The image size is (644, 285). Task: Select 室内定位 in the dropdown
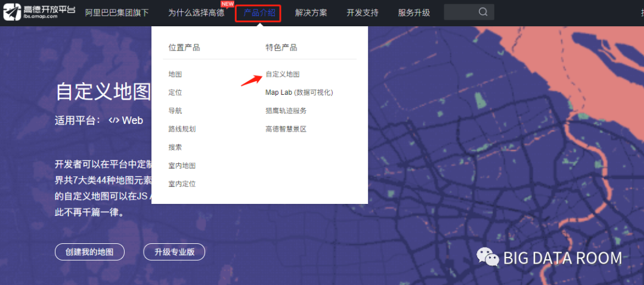coord(182,184)
